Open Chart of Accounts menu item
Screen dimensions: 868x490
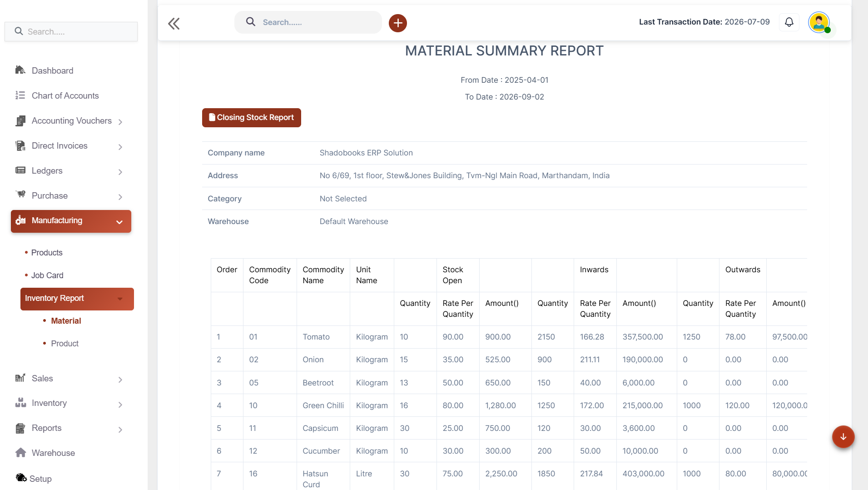pos(65,95)
